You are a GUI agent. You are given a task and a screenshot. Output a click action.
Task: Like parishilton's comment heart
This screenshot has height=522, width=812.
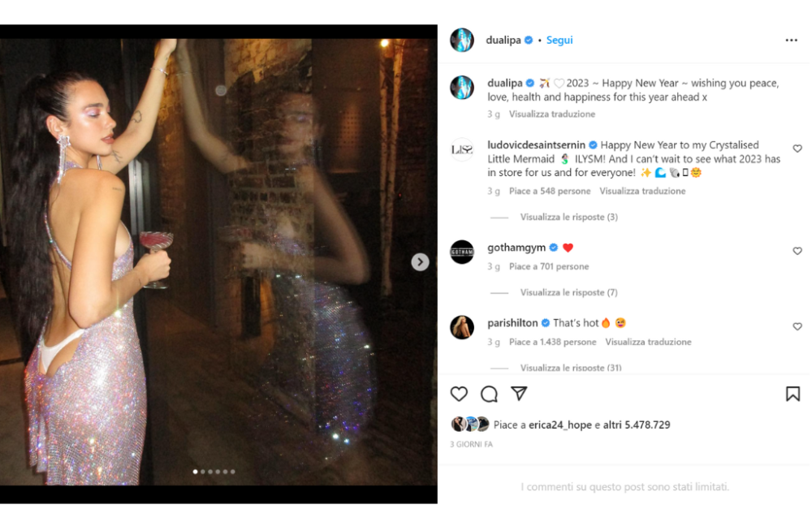point(797,327)
